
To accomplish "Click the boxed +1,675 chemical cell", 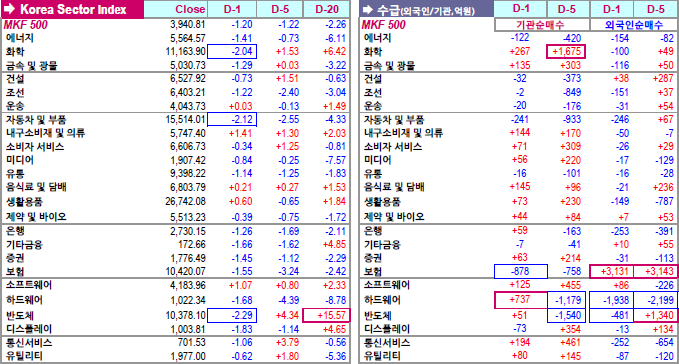I will (566, 52).
